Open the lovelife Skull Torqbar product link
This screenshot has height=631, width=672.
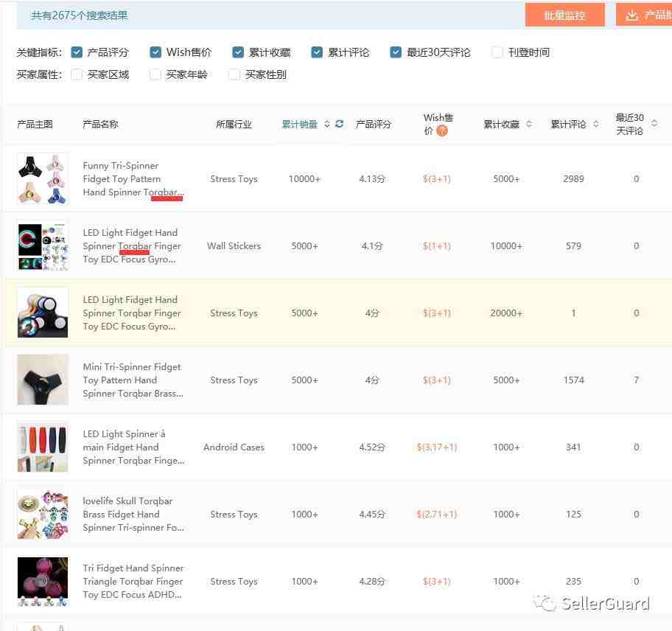(x=133, y=515)
